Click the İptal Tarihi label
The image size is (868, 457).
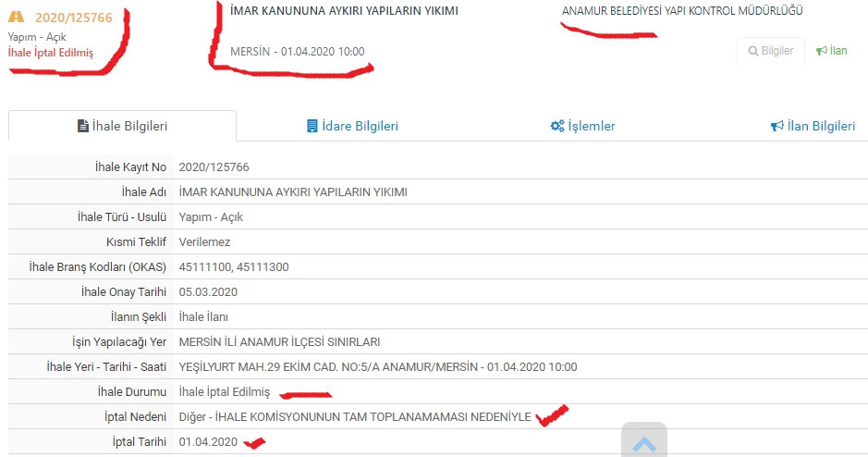click(140, 441)
